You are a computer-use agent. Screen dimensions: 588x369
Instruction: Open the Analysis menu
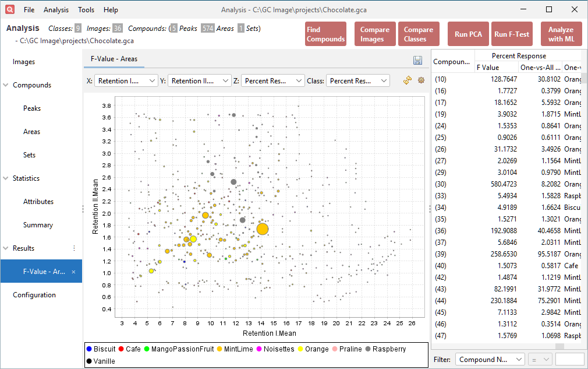(x=56, y=9)
